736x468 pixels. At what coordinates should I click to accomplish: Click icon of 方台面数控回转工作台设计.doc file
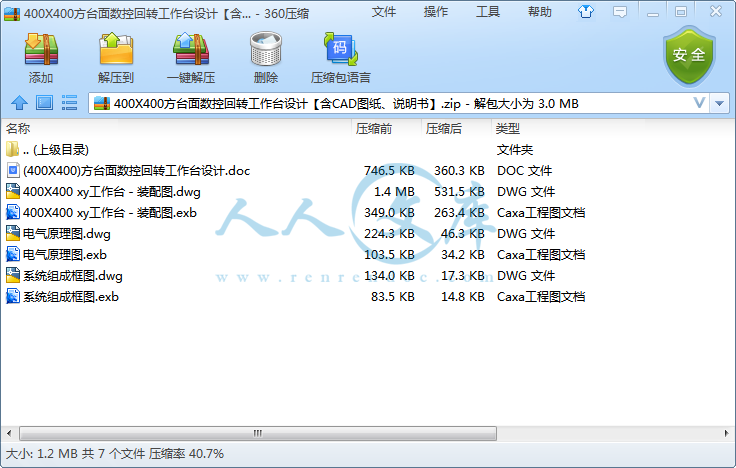tap(13, 170)
